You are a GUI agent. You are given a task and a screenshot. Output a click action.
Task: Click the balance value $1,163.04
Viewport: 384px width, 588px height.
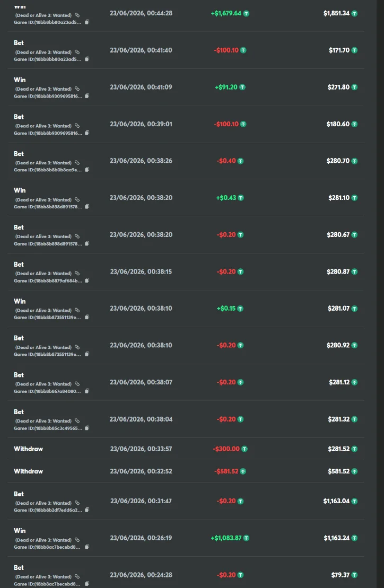point(336,501)
